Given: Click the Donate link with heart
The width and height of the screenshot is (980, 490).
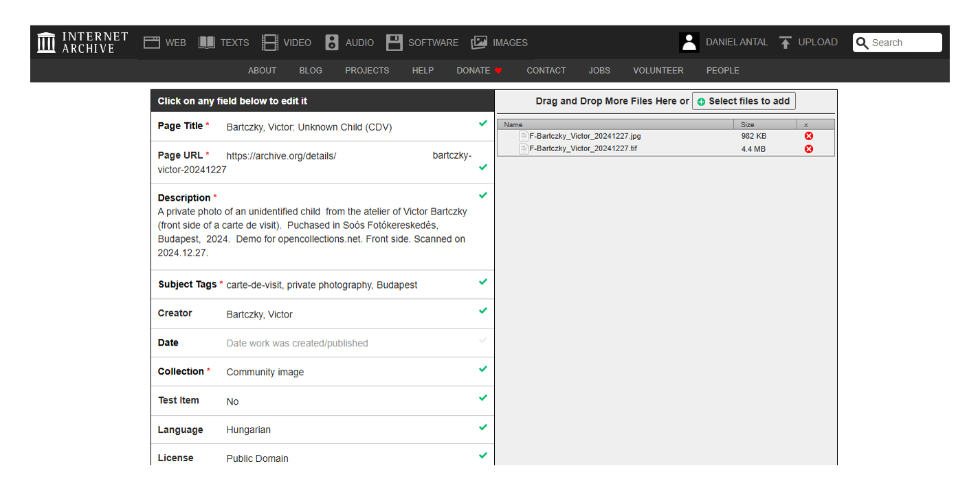Looking at the screenshot, I should pyautogui.click(x=479, y=70).
